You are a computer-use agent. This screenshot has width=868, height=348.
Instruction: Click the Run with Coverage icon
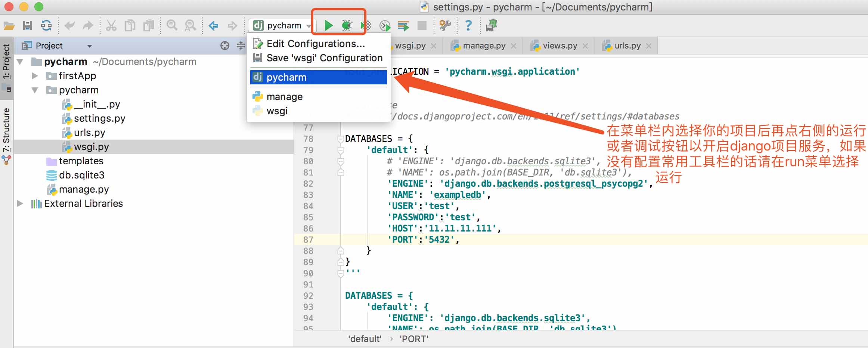coord(366,25)
